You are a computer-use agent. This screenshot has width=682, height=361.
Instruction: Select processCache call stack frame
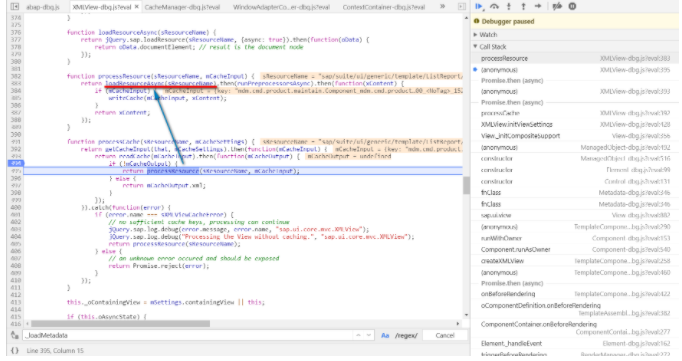(575, 113)
